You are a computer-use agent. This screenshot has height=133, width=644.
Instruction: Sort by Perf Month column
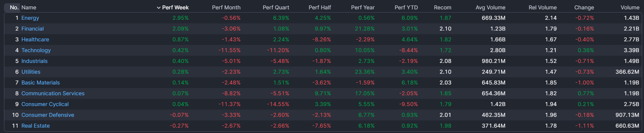pyautogui.click(x=226, y=8)
